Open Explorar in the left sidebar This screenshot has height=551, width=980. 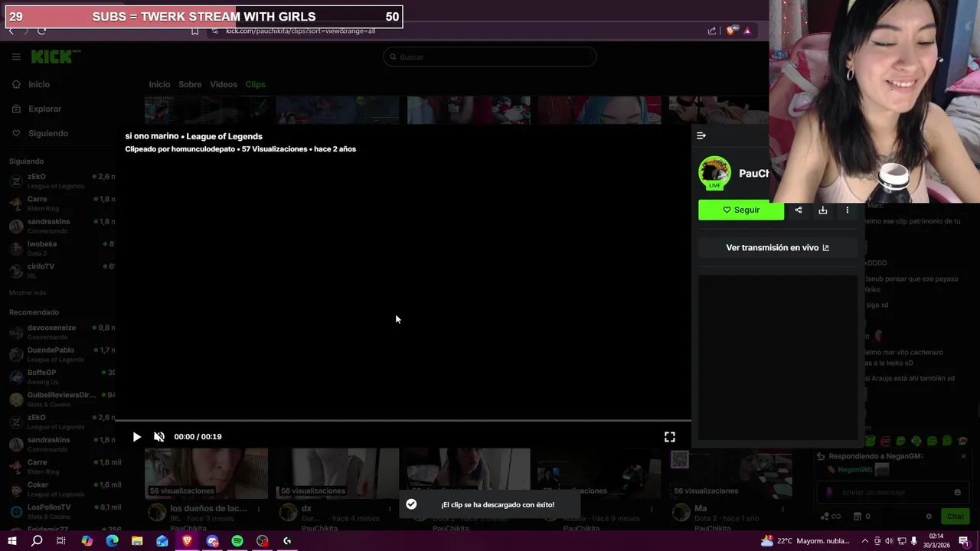click(x=37, y=109)
